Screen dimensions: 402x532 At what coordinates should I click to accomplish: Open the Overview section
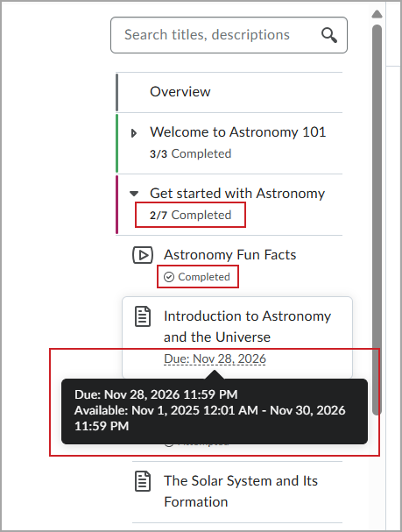(180, 92)
